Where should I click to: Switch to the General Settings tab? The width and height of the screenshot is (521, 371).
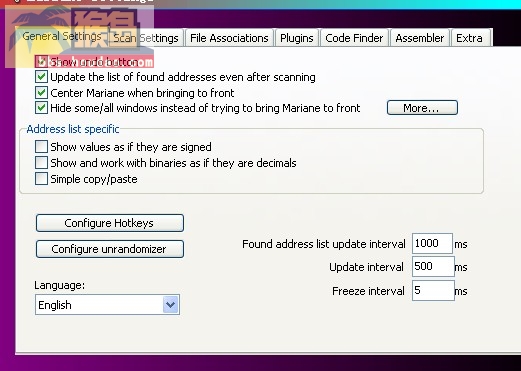tap(62, 37)
